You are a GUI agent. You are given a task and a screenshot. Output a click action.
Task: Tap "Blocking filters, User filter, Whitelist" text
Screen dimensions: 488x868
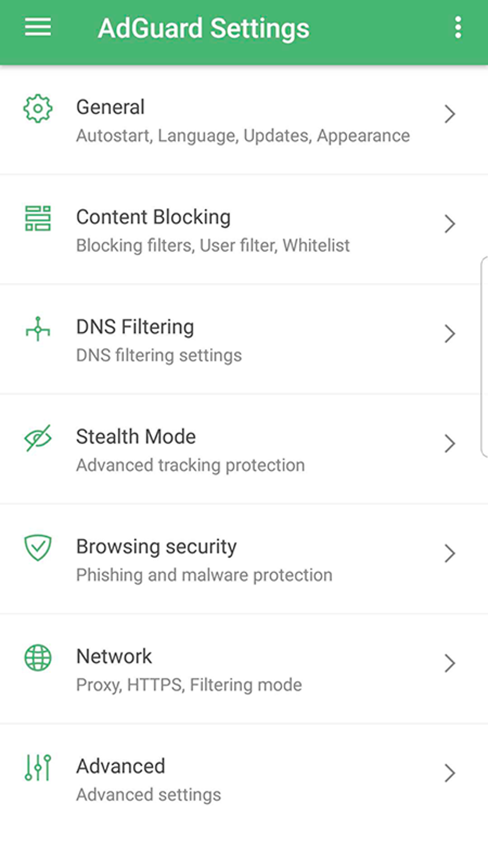pyautogui.click(x=213, y=246)
